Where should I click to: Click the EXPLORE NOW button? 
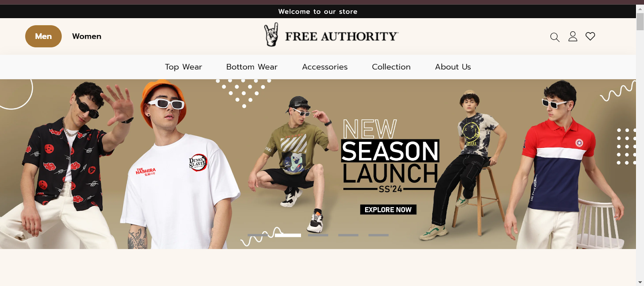click(x=388, y=209)
